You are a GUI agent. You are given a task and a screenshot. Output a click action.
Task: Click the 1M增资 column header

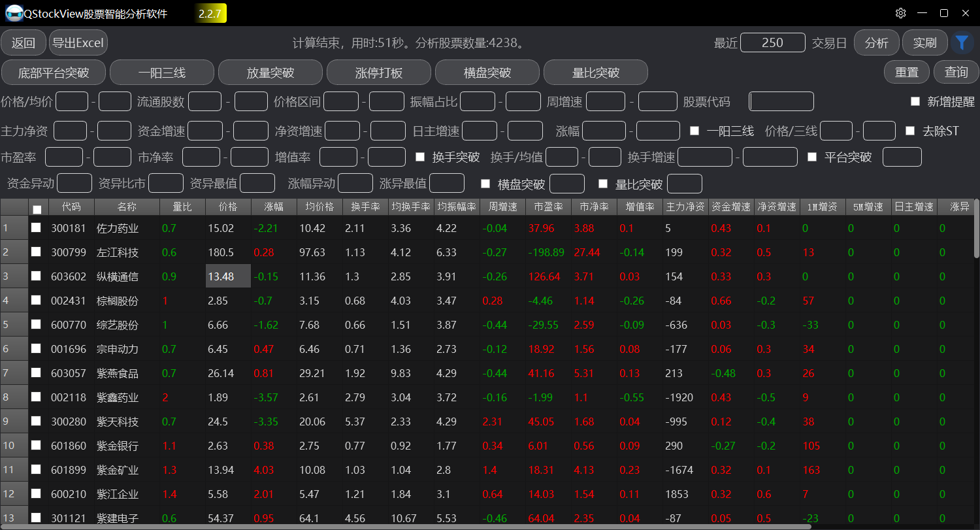[x=823, y=207]
